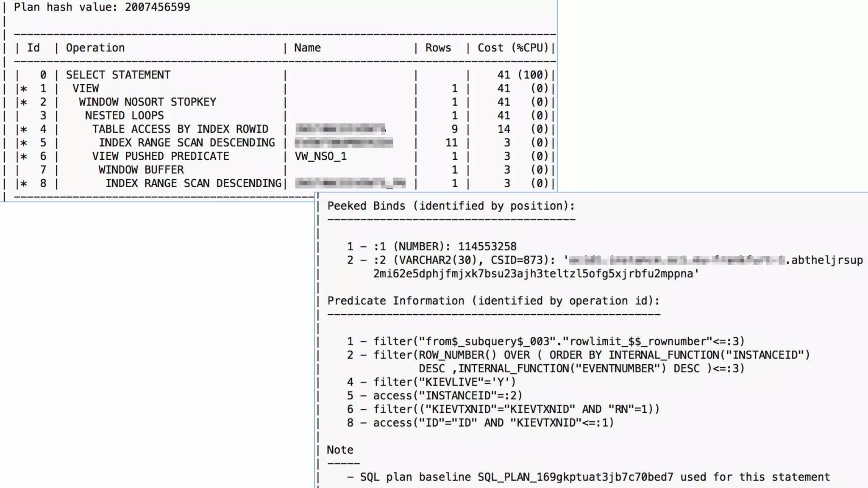Click the Rows column header

pos(438,48)
